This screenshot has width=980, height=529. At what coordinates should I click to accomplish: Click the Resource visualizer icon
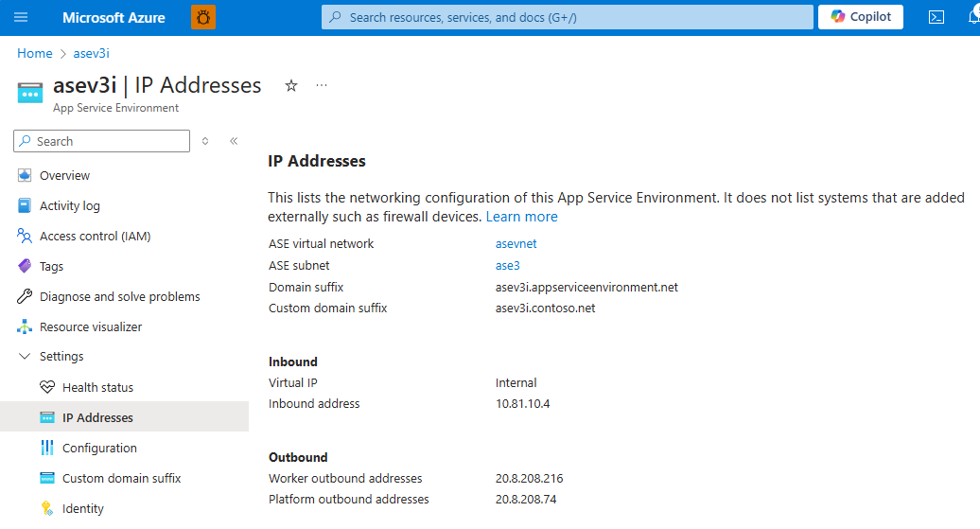coord(25,326)
